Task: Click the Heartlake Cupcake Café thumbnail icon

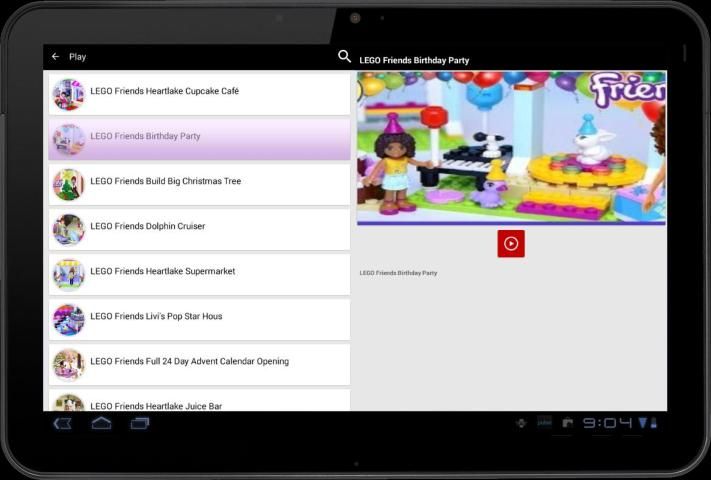Action: pos(69,94)
